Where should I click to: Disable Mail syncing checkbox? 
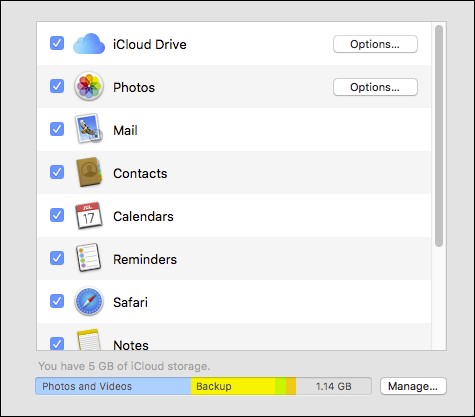tap(57, 129)
